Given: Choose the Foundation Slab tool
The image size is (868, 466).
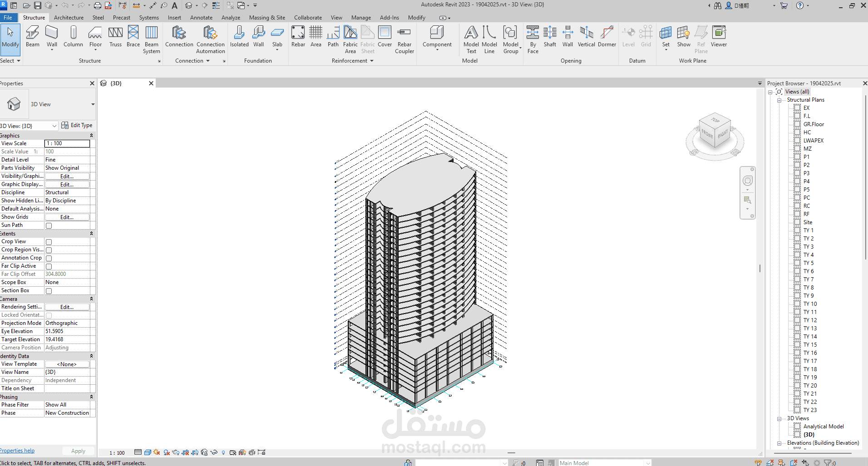Looking at the screenshot, I should [277, 36].
